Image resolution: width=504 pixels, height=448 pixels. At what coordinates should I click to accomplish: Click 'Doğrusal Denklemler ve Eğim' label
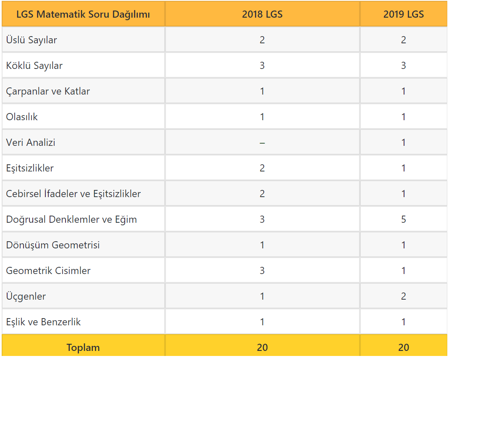(x=71, y=219)
